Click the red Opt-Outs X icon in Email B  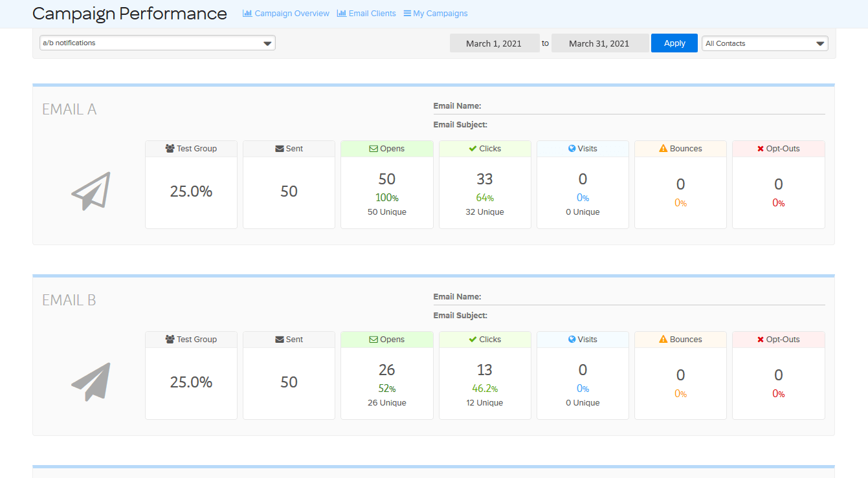(x=761, y=339)
